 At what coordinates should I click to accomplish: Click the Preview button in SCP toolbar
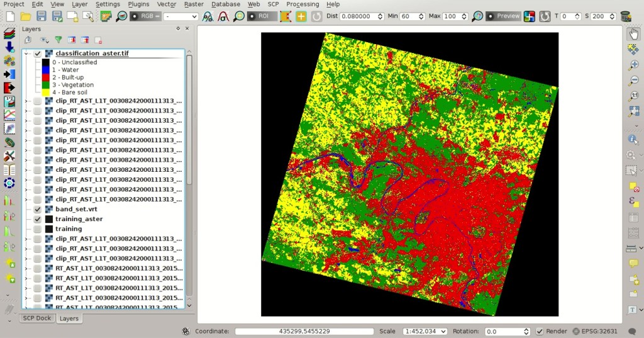tap(504, 16)
